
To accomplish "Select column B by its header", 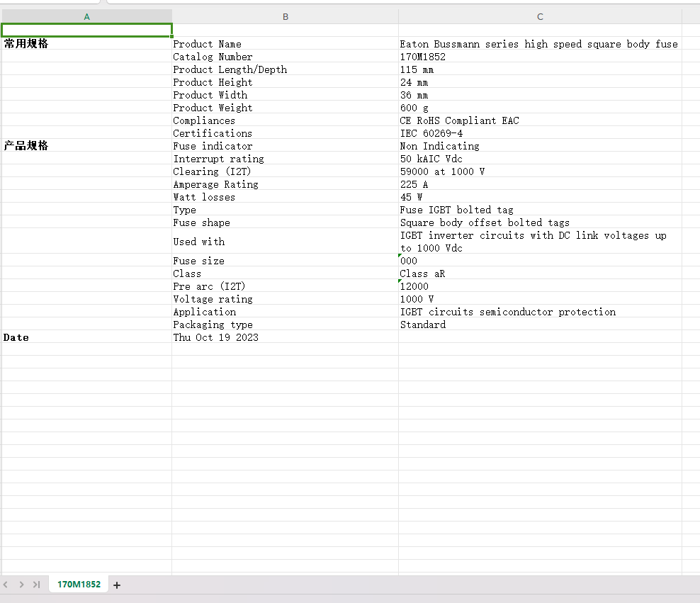I will 286,16.
